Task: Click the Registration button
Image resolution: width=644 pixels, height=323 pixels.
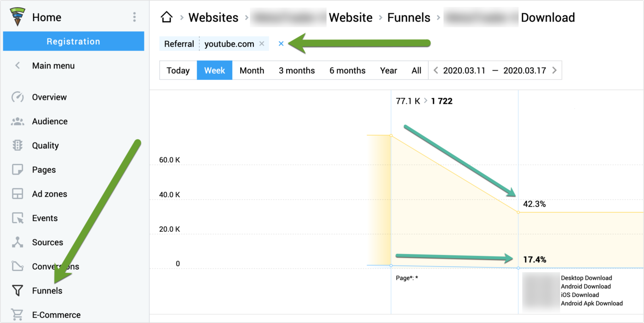Action: 74,41
